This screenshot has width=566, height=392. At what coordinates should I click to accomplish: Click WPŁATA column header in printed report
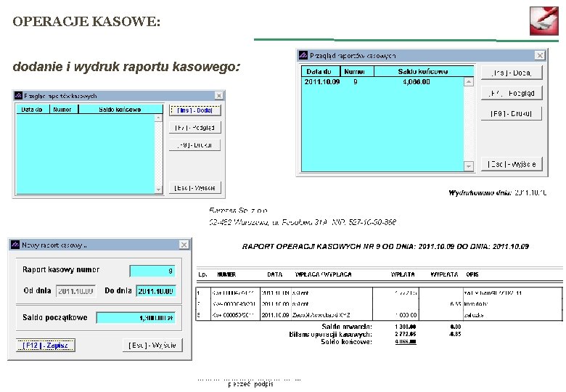pyautogui.click(x=403, y=274)
